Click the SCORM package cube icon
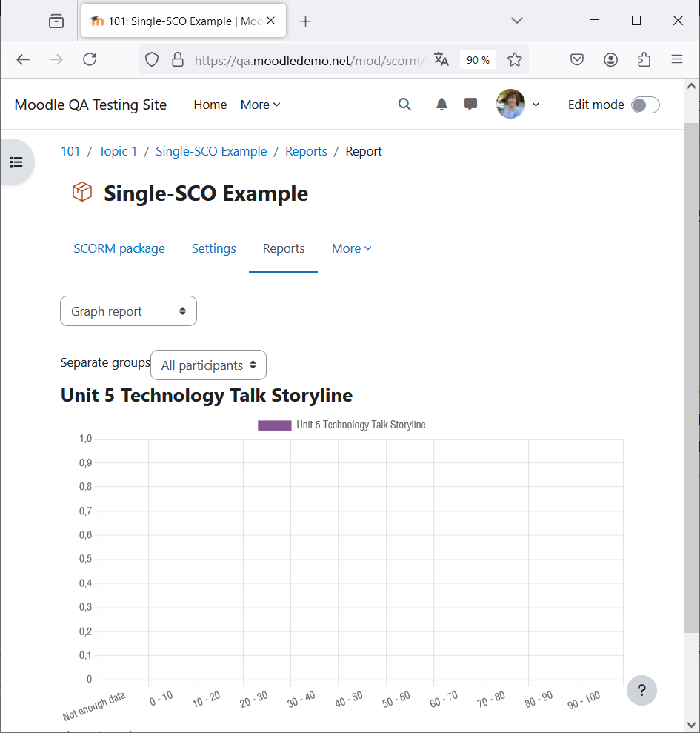Screen dimensions: 700x733 tap(82, 192)
